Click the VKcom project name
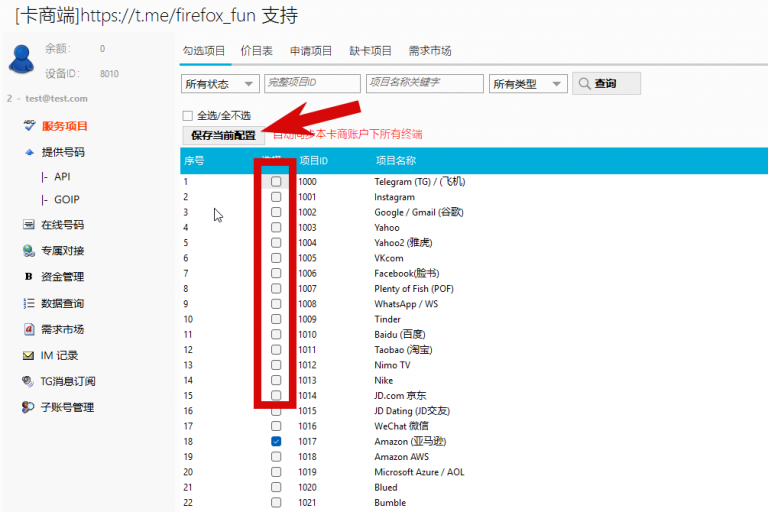Viewport: 768px width, 512px height. (389, 258)
